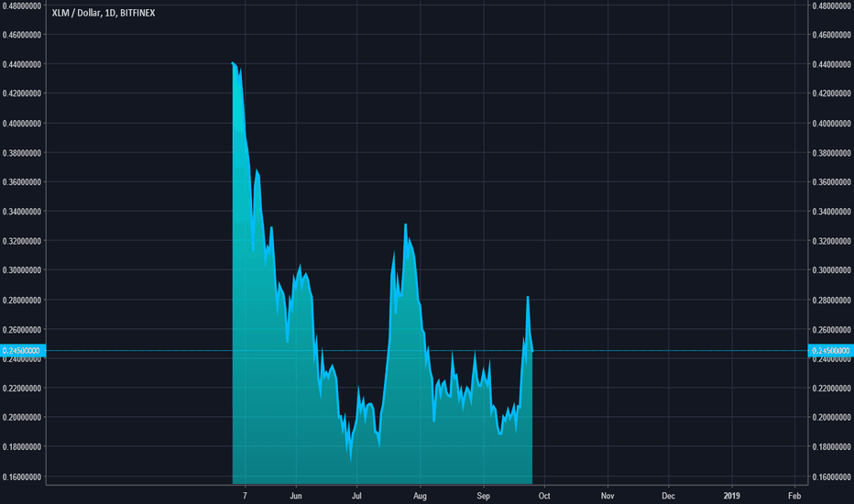
Task: Click 0.22000000 on the left price axis
Action: tap(22, 389)
